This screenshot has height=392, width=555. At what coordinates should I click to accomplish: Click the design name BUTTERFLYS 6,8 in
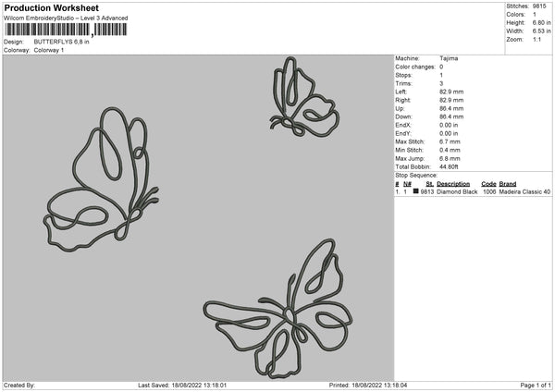(x=61, y=42)
